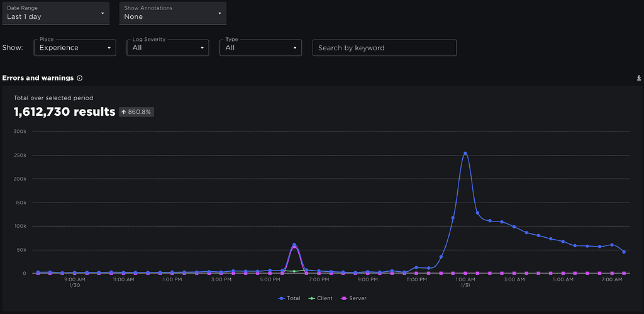
Task: Open the Place filter dropdown
Action: point(75,48)
